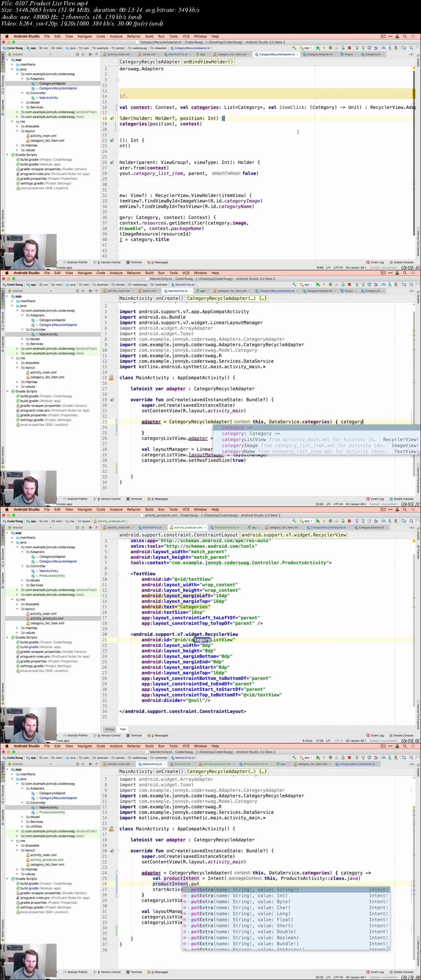
Task: Choose 'category: Category ->' completion entry
Action: pos(317,434)
